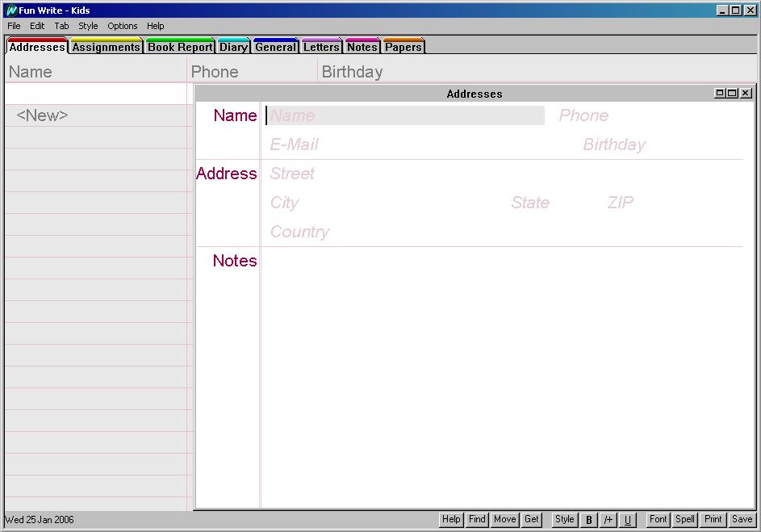Click the Birthday column header
This screenshot has height=532, width=761.
[x=352, y=72]
